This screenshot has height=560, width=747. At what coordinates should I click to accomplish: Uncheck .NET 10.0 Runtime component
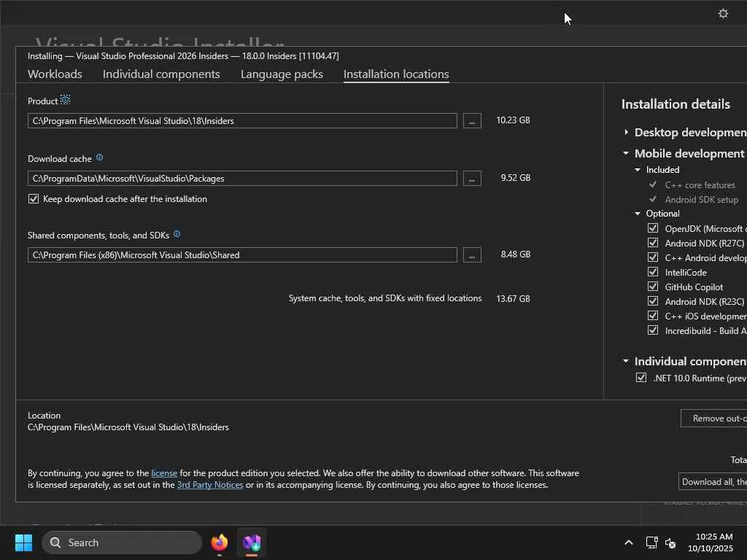click(x=641, y=378)
